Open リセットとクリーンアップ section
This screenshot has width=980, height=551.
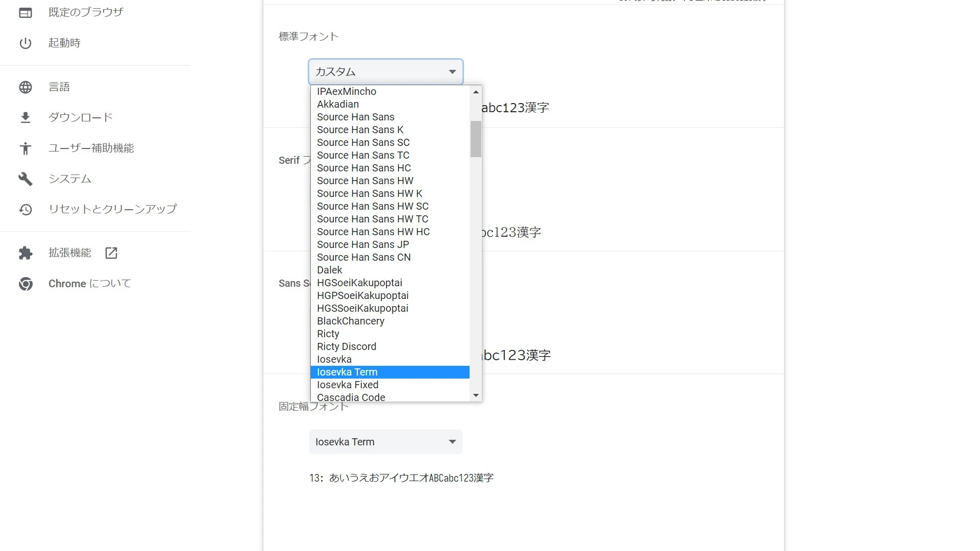[113, 209]
